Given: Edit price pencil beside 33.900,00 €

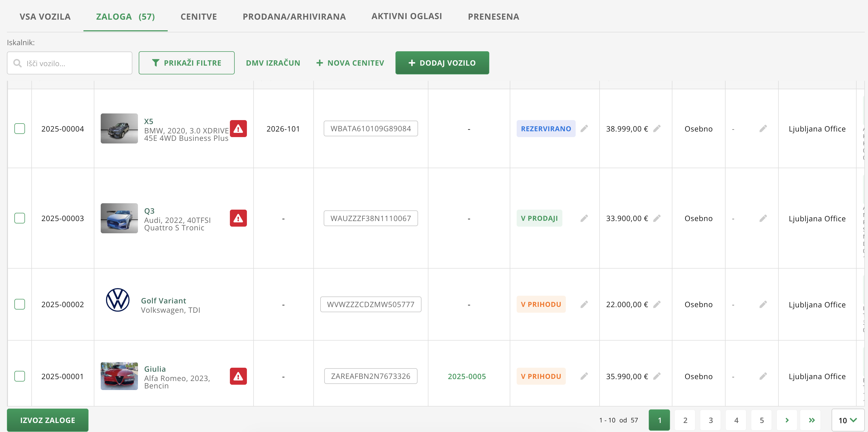Looking at the screenshot, I should click(656, 218).
